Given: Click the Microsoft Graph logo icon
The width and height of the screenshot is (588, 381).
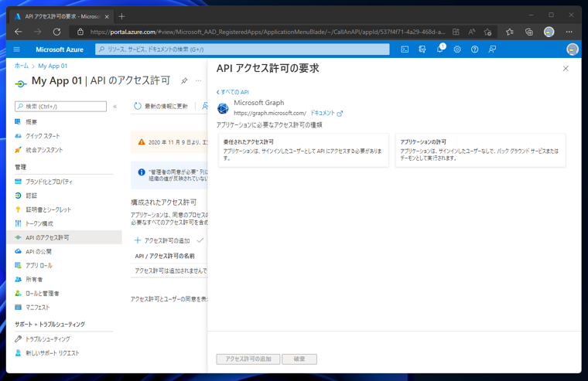Looking at the screenshot, I should [x=223, y=108].
